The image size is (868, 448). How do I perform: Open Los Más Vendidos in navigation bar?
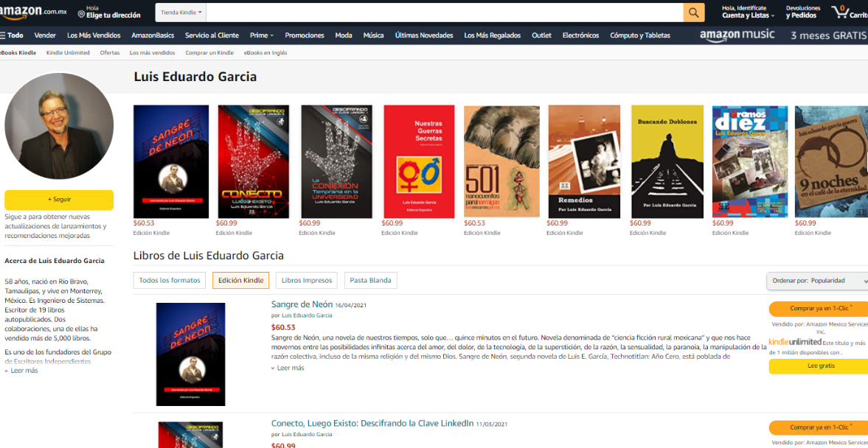pos(94,35)
